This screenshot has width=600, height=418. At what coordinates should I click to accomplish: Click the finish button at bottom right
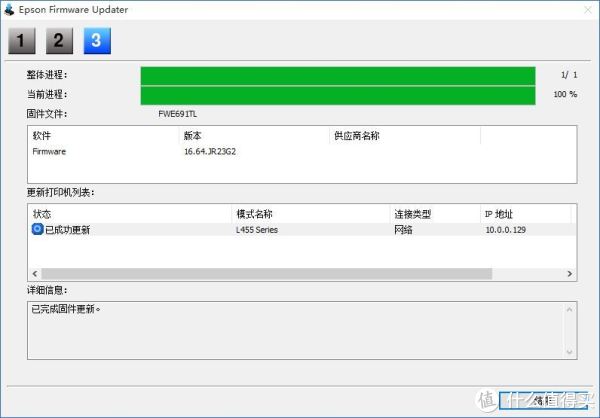[x=543, y=400]
